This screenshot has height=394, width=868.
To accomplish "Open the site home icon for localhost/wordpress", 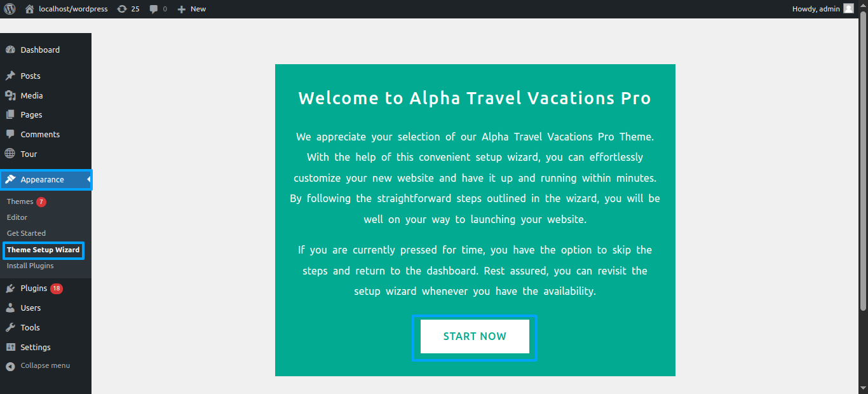I will [x=29, y=9].
